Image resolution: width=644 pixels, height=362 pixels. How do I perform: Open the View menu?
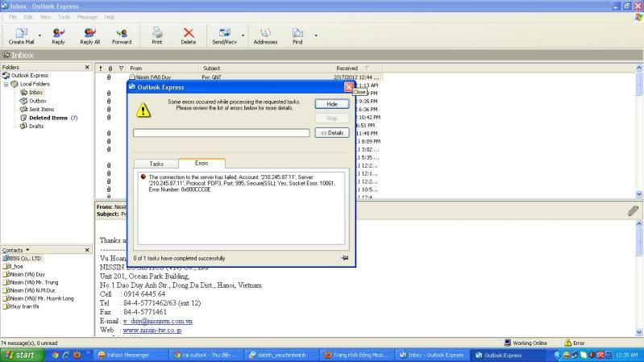coord(45,17)
